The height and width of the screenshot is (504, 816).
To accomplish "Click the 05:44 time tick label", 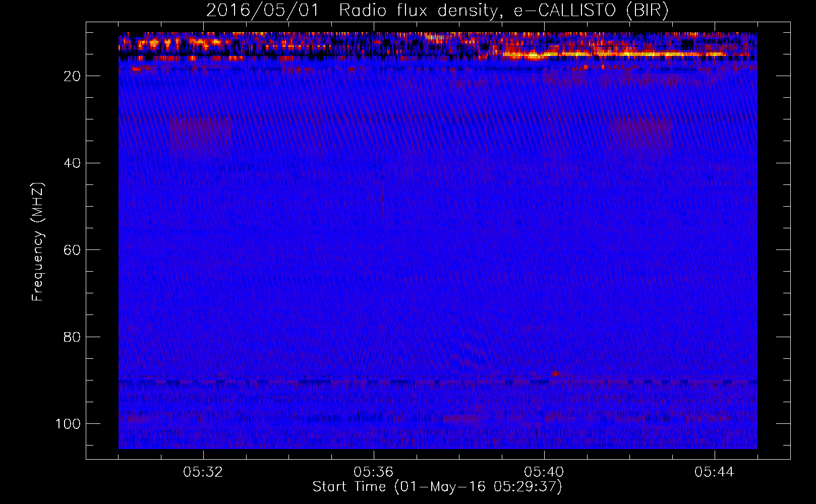I will (x=715, y=472).
